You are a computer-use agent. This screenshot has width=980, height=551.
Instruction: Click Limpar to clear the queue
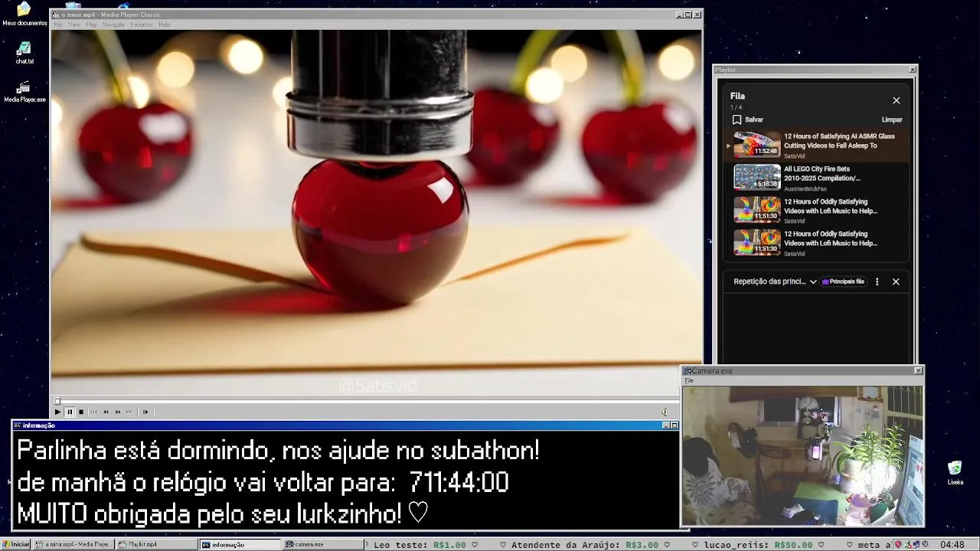tap(892, 119)
